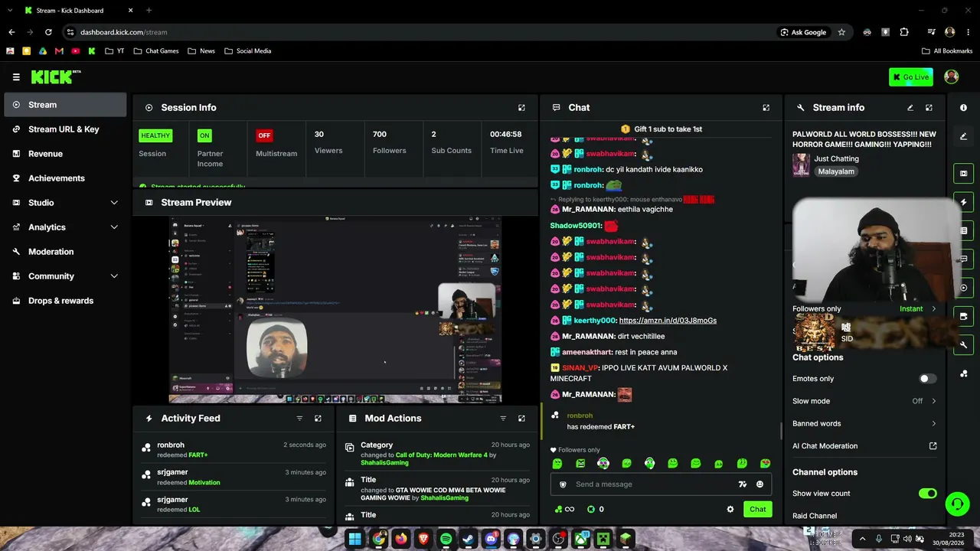This screenshot has width=980, height=551.
Task: Click the Kick logo
Action: tap(56, 77)
